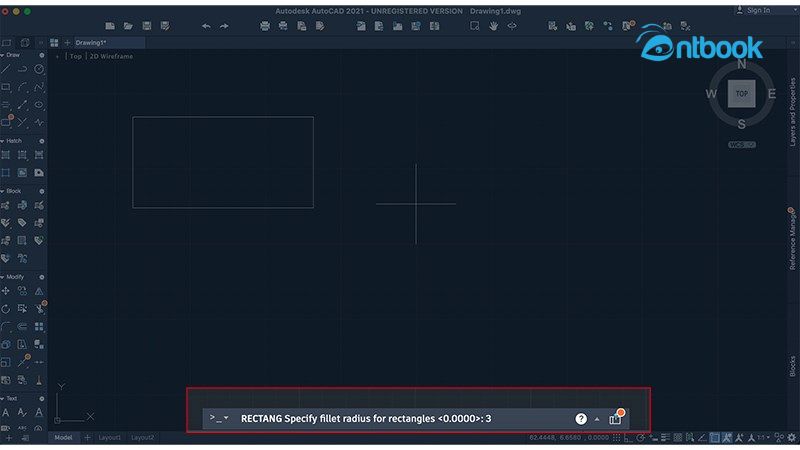
Task: Collapse the Text panel section
Action: tap(3, 398)
